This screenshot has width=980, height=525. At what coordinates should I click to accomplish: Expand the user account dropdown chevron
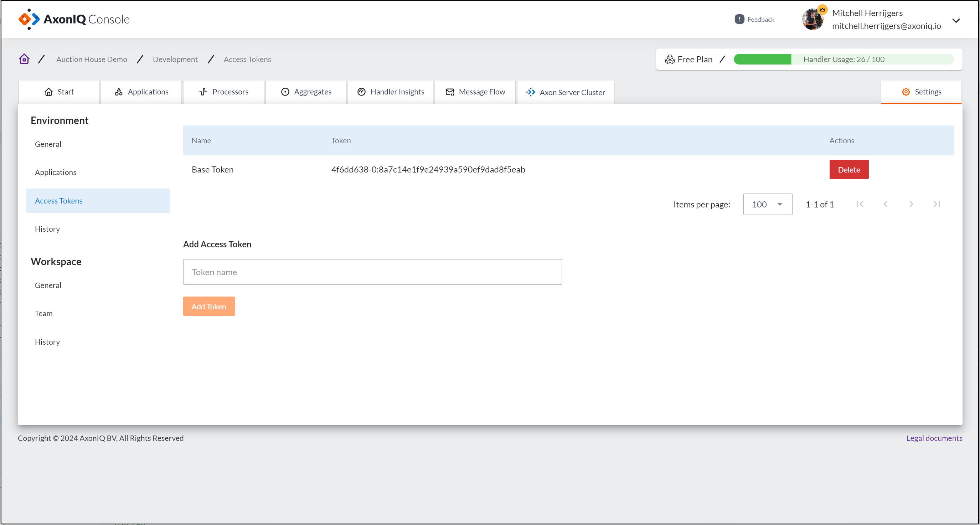click(x=956, y=20)
